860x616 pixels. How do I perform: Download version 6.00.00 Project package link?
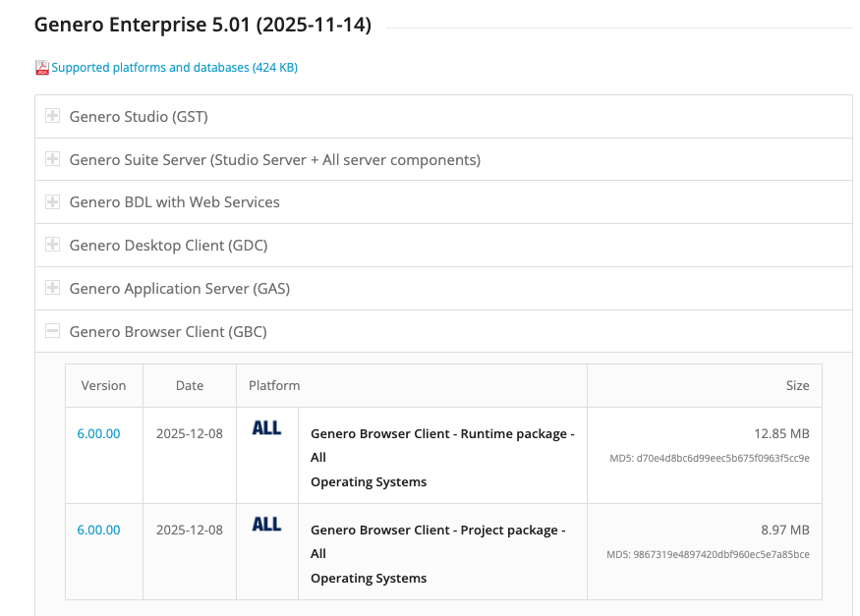(x=98, y=530)
